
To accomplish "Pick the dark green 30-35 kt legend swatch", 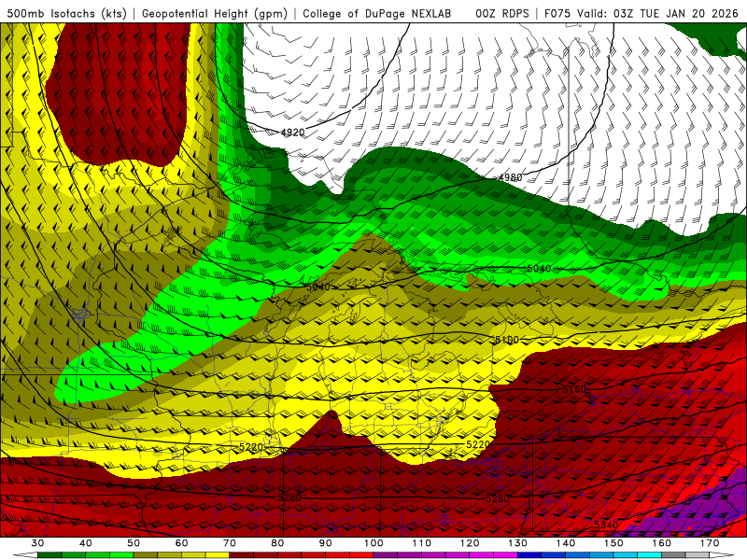I will [x=49, y=555].
